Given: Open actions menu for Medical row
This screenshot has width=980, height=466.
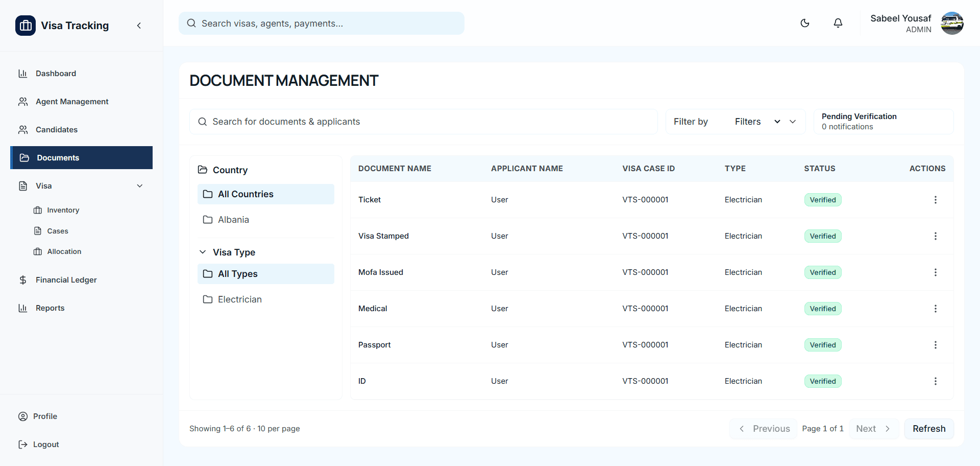Looking at the screenshot, I should click(936, 309).
